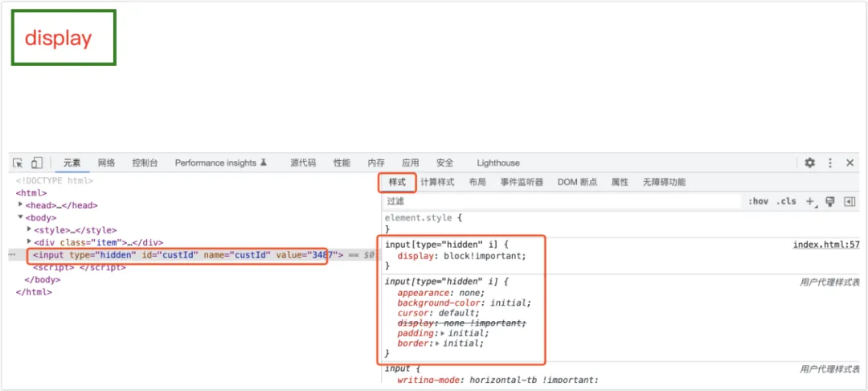Viewport: 868px width, 391px height.
Task: Select the 样式 Styles sub-tab
Action: (397, 182)
